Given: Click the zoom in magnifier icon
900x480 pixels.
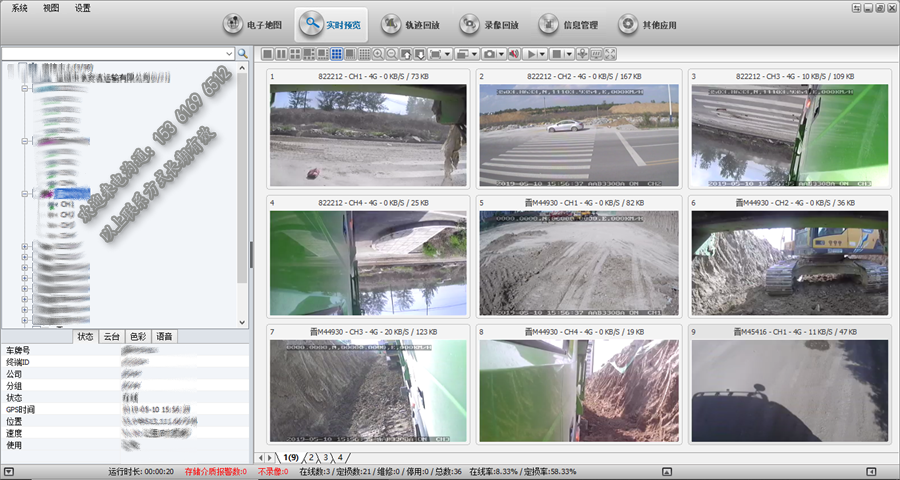Looking at the screenshot, I should click(x=378, y=53).
